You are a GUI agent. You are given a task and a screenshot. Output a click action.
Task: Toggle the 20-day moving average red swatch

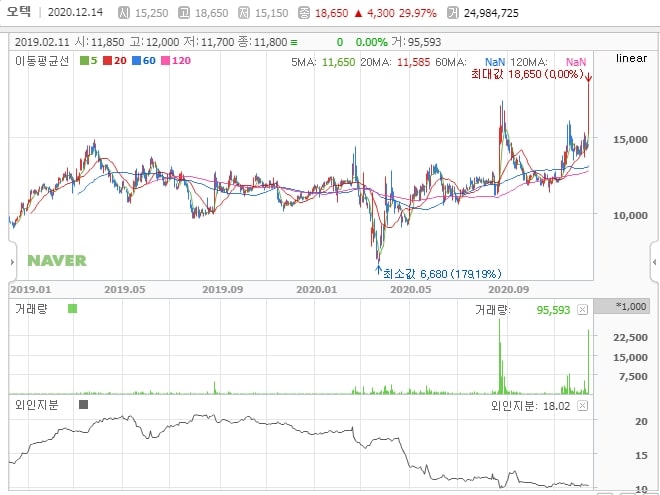click(107, 61)
